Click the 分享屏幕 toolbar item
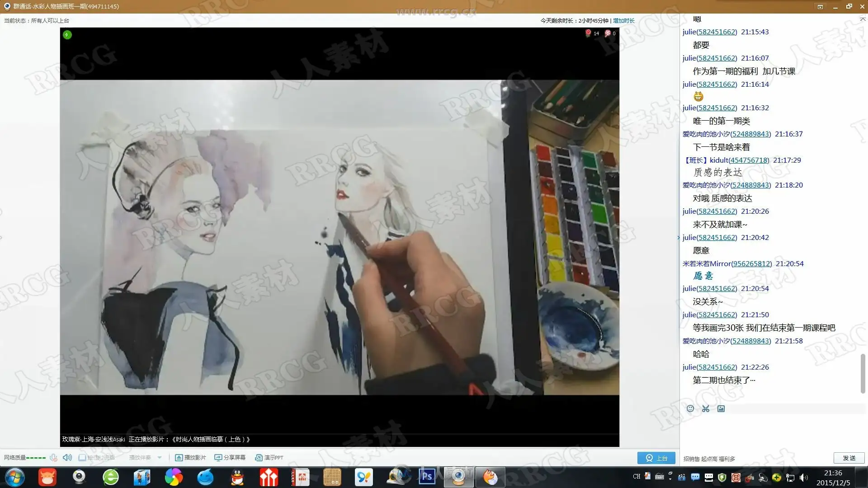This screenshot has width=868, height=488. (x=230, y=457)
